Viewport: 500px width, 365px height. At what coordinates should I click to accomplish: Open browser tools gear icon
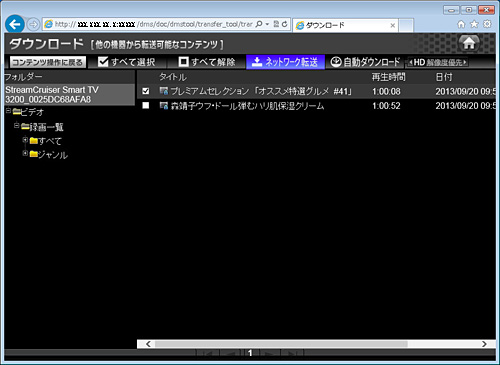point(487,24)
